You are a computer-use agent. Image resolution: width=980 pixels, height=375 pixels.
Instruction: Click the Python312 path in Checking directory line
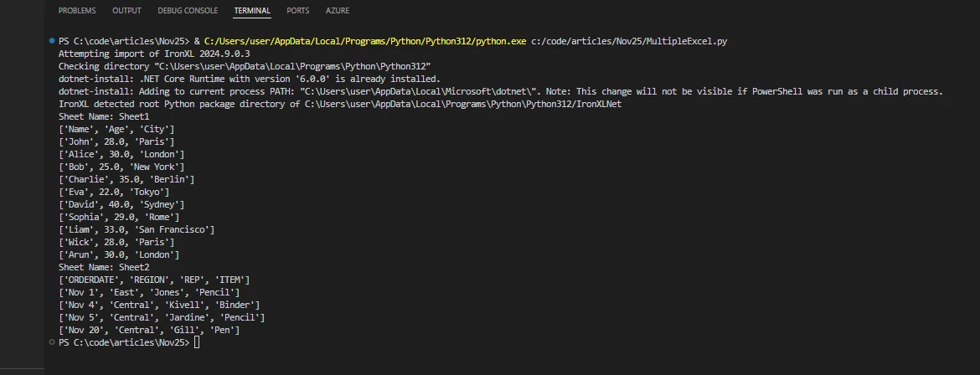coord(293,66)
